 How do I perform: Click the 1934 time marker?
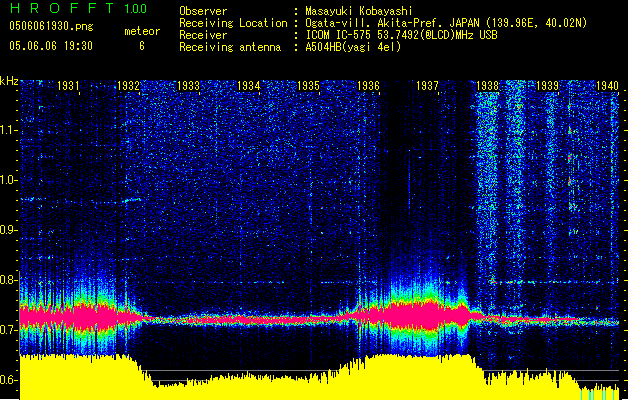pos(248,86)
